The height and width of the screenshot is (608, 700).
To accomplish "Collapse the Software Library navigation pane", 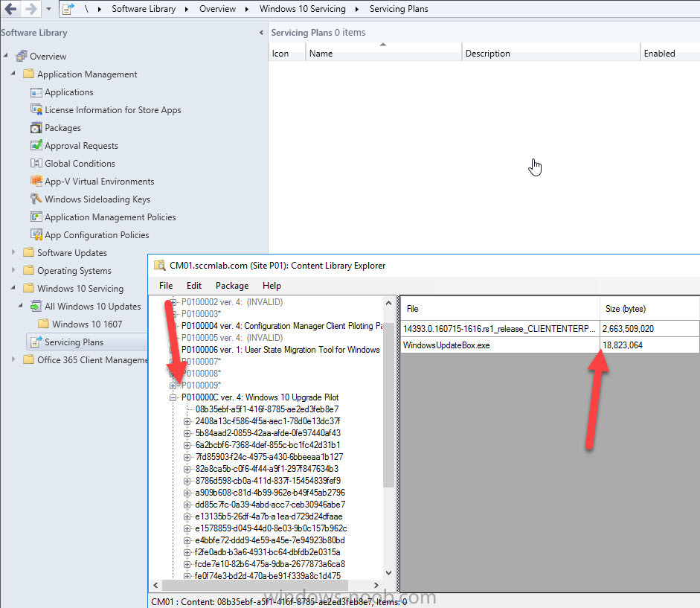I will tap(261, 33).
